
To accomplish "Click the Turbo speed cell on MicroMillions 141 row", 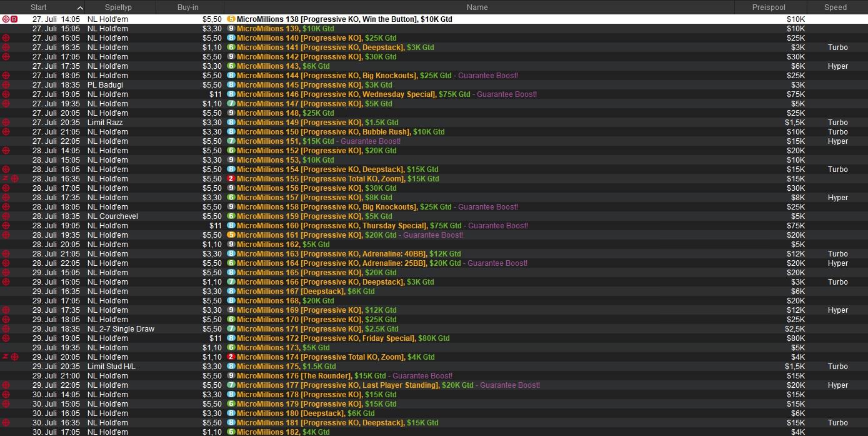I will [x=837, y=48].
